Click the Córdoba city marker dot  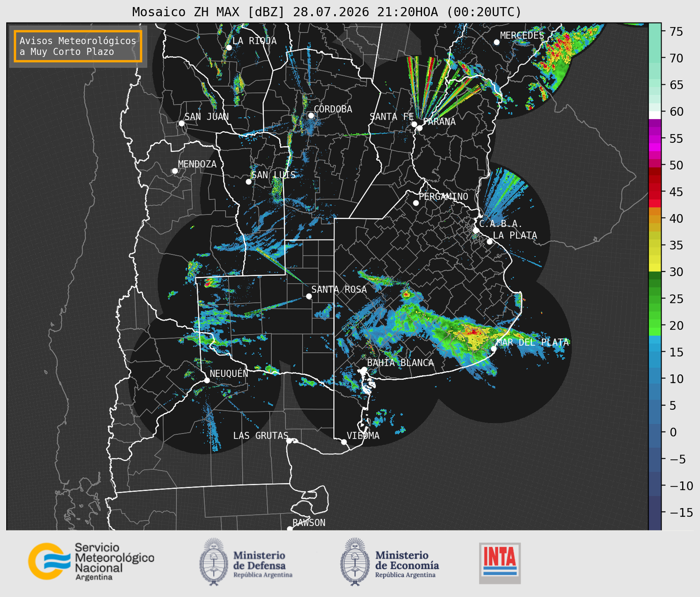click(x=311, y=115)
